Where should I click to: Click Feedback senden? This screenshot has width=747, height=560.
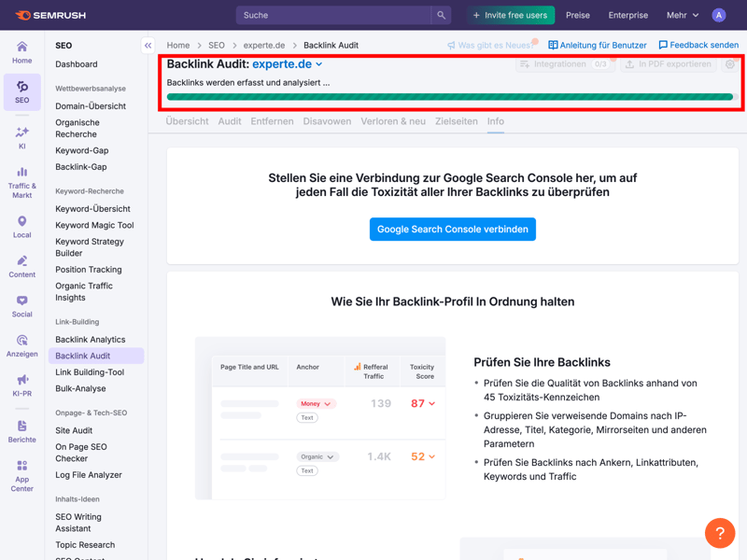coord(698,45)
